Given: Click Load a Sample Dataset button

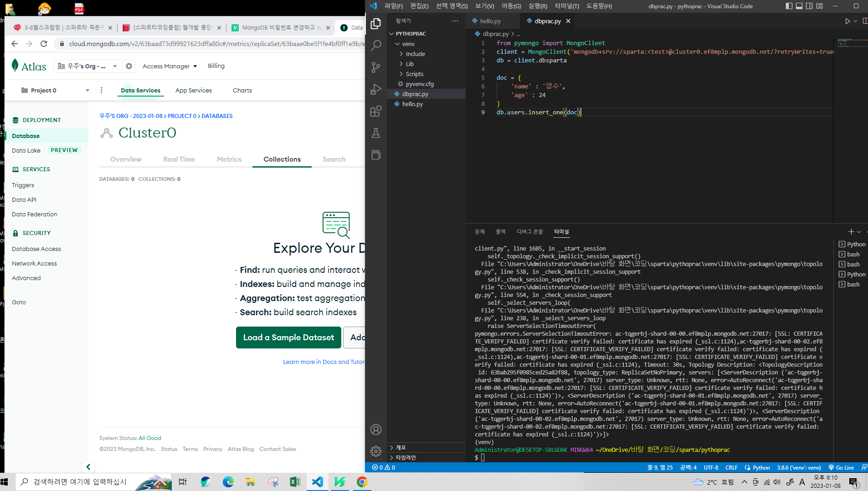Looking at the screenshot, I should (288, 338).
